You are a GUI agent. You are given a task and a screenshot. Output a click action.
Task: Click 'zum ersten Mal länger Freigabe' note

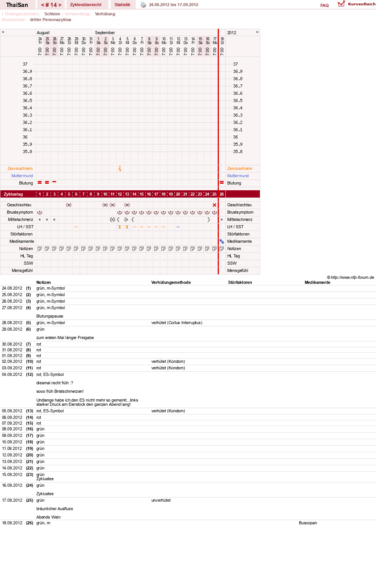(x=65, y=338)
